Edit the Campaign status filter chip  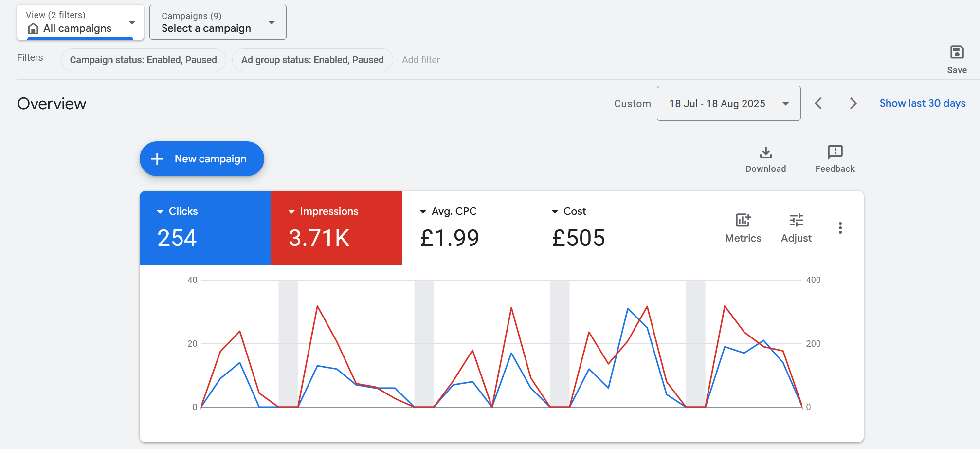tap(143, 60)
